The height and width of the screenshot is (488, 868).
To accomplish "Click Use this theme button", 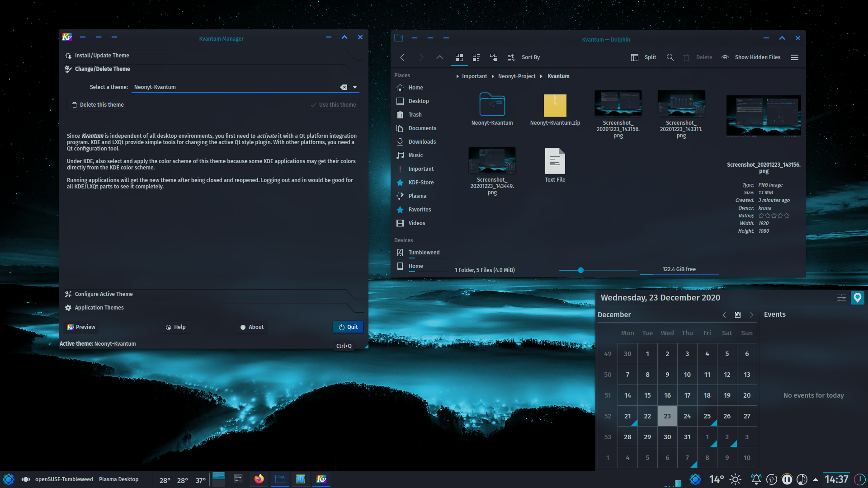I will pyautogui.click(x=333, y=105).
